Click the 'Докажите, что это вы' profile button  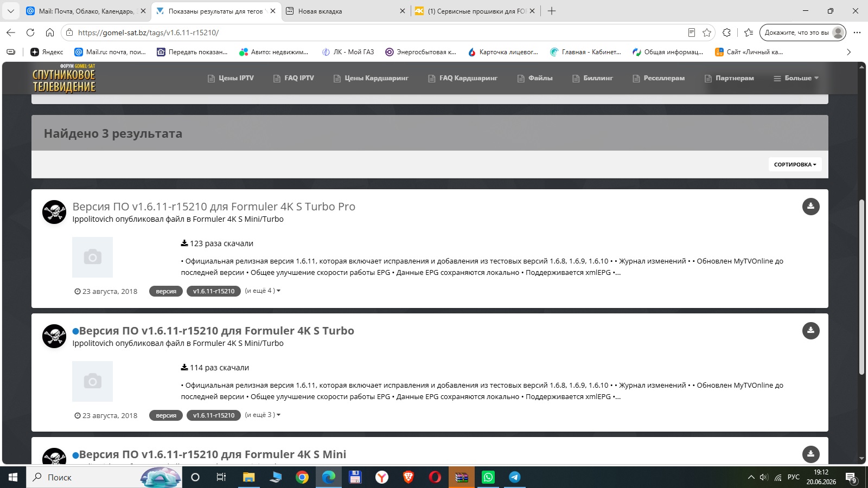(x=803, y=33)
